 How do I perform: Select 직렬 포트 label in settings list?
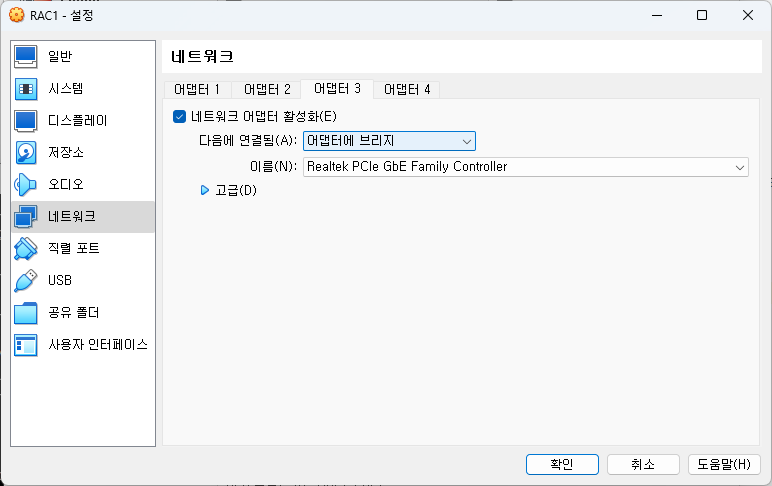(x=73, y=249)
